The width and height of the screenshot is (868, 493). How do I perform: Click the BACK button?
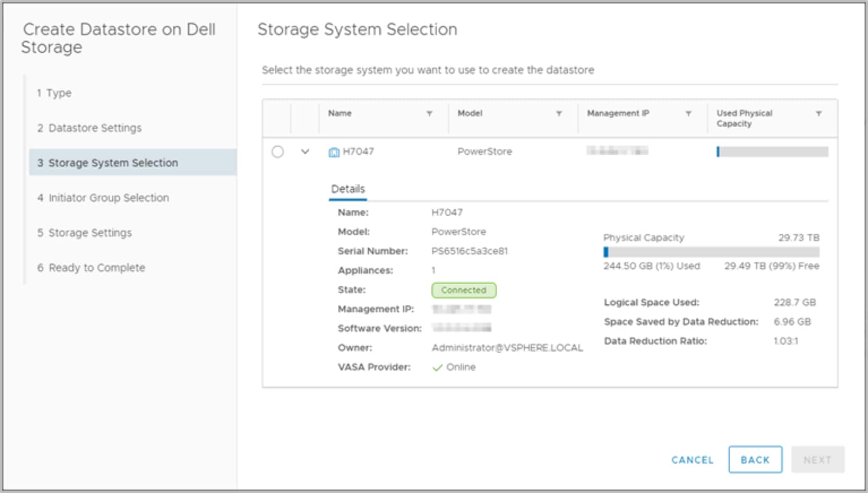(x=755, y=460)
